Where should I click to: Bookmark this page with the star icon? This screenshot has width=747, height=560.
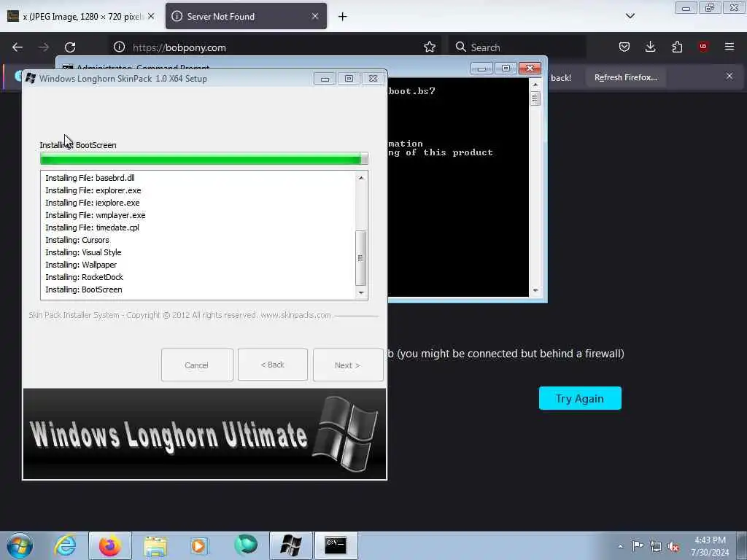[429, 47]
